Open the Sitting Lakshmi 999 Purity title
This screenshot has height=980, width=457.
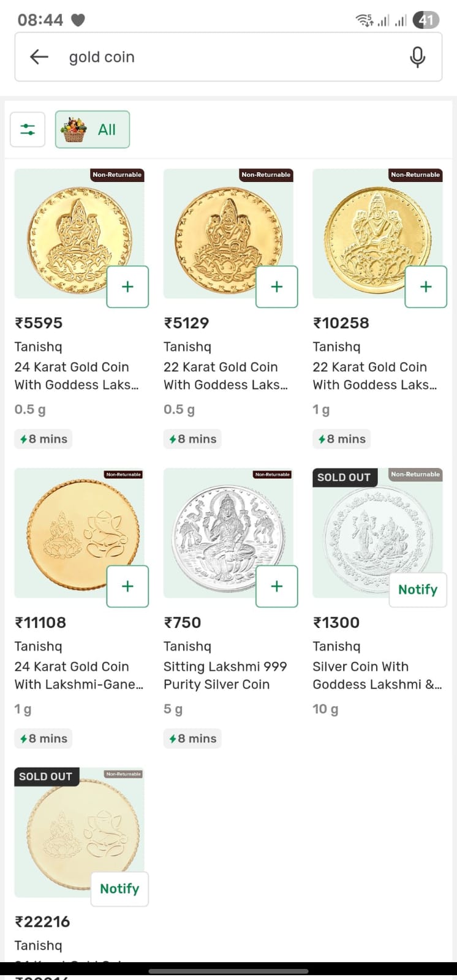pos(225,676)
